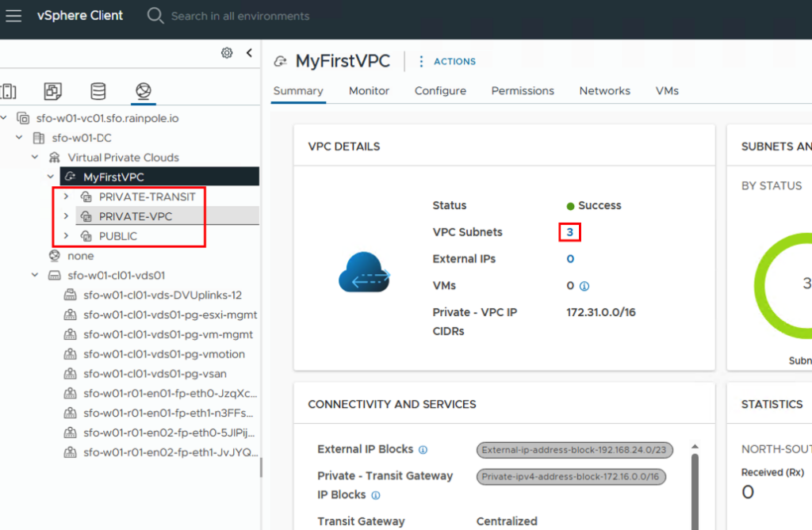Click the info icon next to VMs count

[584, 286]
